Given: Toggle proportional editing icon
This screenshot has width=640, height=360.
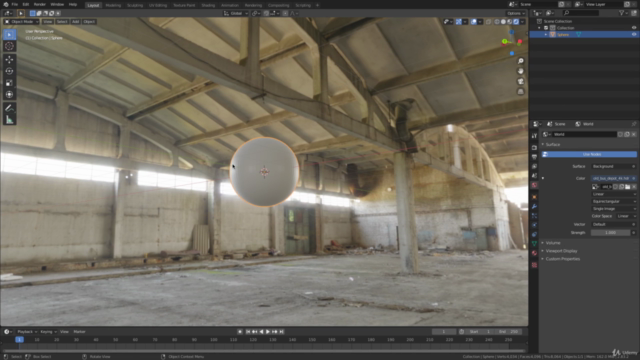Looking at the screenshot, I should [285, 13].
